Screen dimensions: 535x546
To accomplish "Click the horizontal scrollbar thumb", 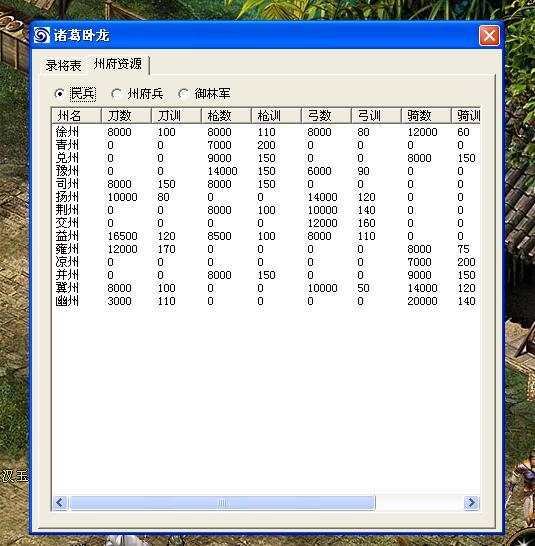I will coord(222,502).
